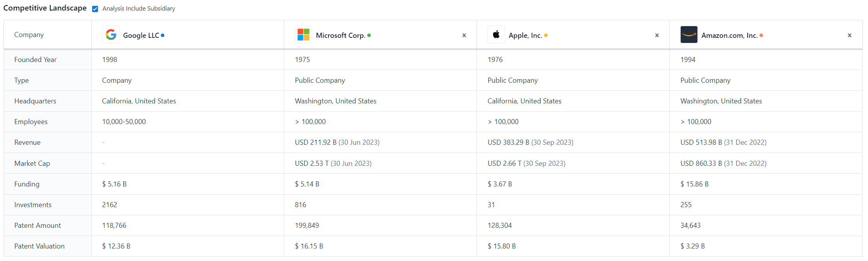Open the Amazon.com, Inc. company name link
The image size is (868, 261).
(x=729, y=36)
